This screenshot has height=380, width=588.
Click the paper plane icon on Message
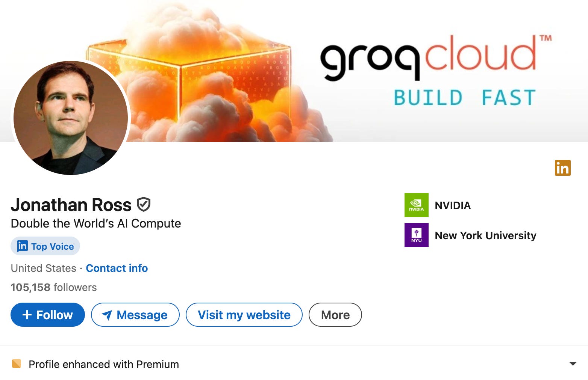click(x=107, y=315)
